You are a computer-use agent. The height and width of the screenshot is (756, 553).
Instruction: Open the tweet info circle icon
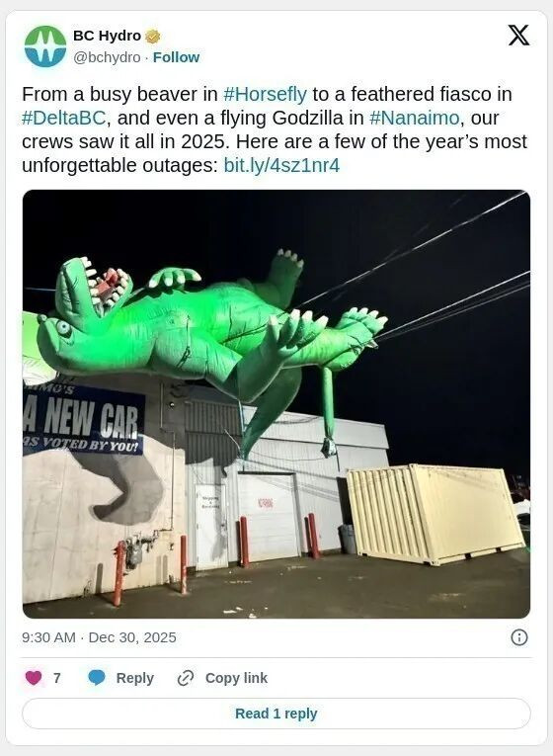pos(518,637)
